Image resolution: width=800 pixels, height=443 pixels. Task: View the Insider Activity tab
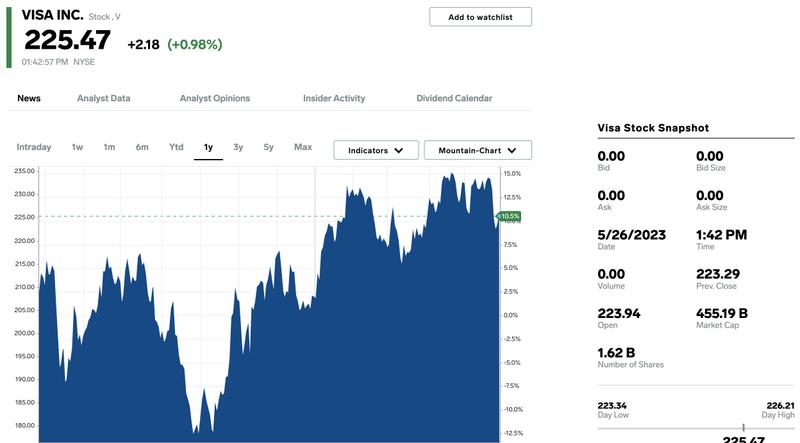(x=334, y=98)
